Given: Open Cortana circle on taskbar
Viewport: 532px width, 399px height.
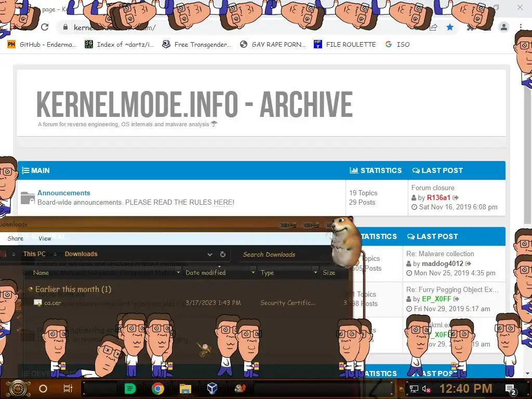Looking at the screenshot, I should click(43, 389).
